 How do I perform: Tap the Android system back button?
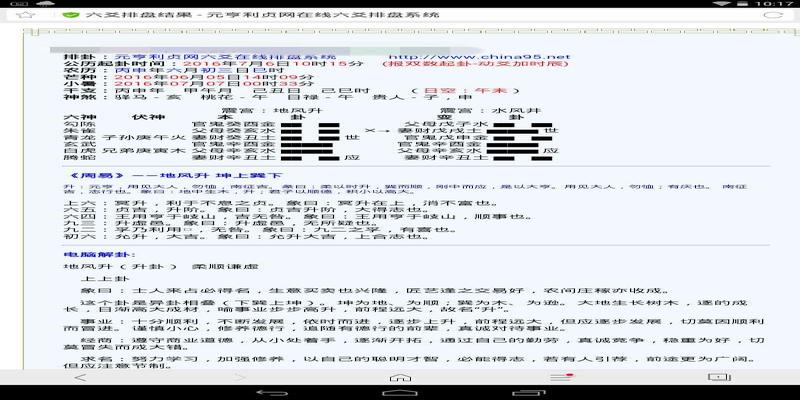click(271, 393)
